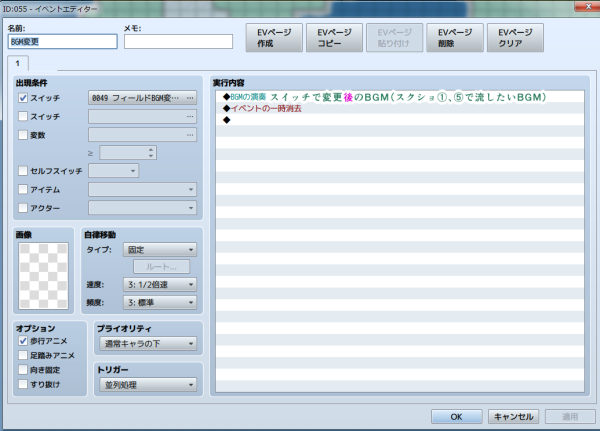Click the EVページ削除 button
This screenshot has width=600, height=431.
(455, 38)
